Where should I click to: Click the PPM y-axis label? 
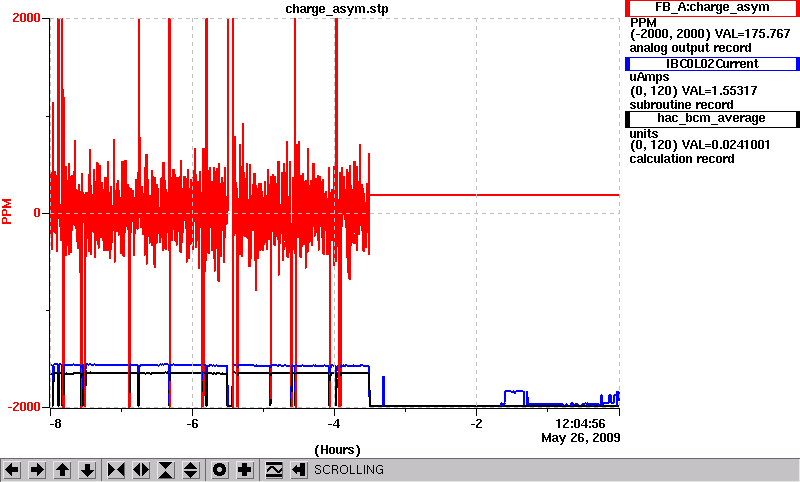pos(7,211)
